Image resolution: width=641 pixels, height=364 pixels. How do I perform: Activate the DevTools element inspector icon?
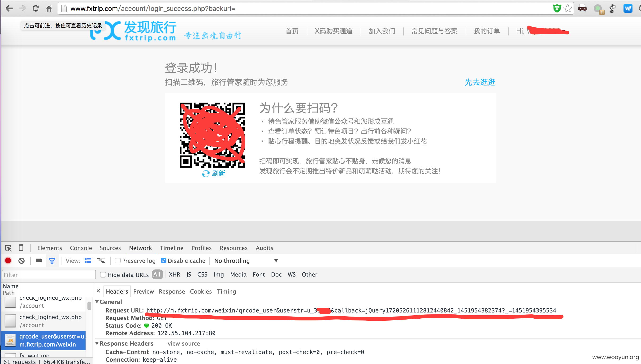8,248
